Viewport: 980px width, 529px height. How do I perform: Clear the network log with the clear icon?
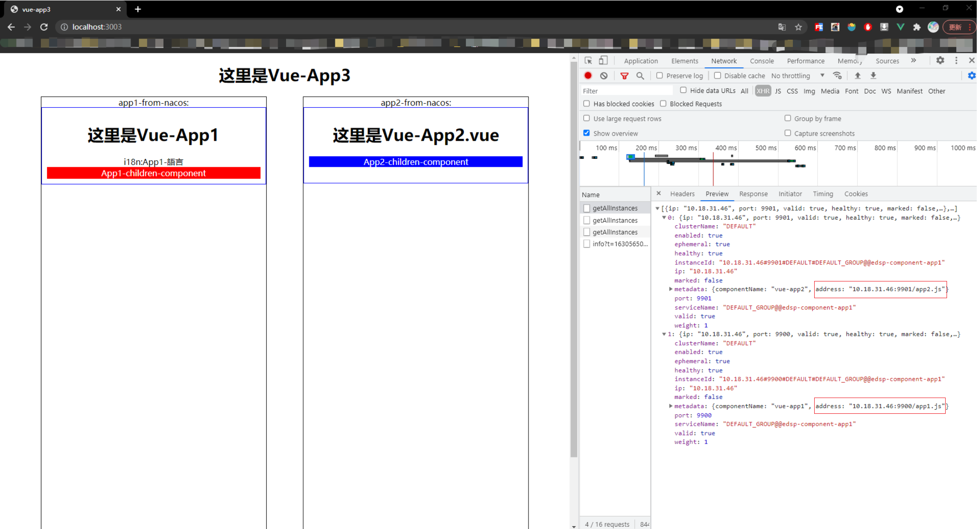[603, 76]
